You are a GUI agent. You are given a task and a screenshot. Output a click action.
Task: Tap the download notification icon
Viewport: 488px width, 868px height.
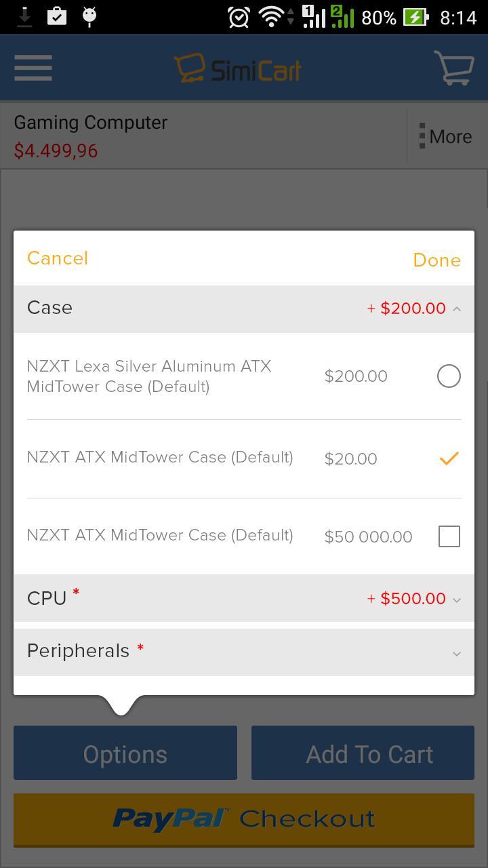click(x=24, y=16)
